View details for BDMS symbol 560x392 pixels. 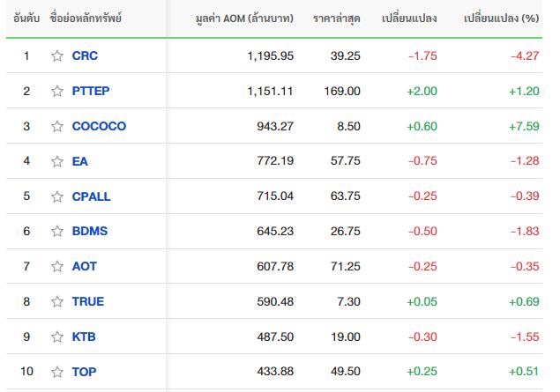point(90,231)
